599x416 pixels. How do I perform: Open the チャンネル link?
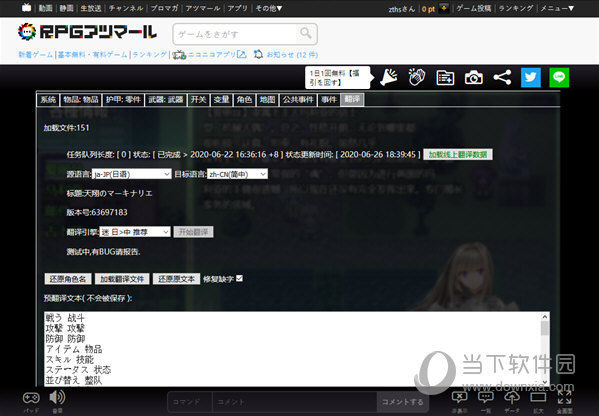(126, 8)
